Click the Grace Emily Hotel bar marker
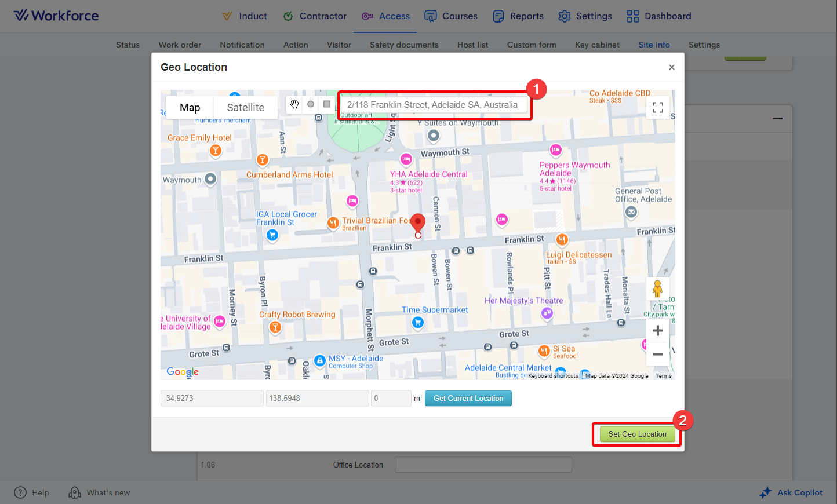The image size is (837, 504). pyautogui.click(x=216, y=151)
